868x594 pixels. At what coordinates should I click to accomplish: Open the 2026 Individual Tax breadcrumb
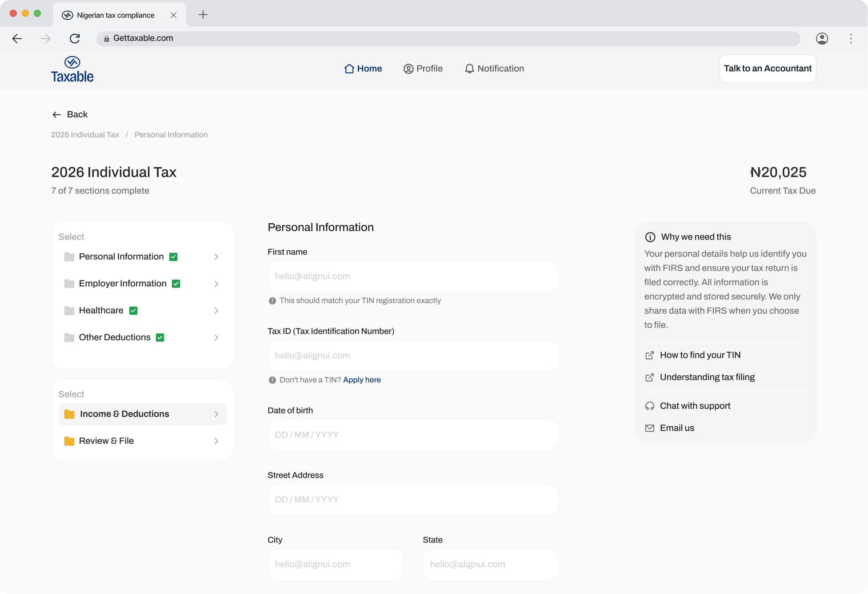[x=85, y=134]
